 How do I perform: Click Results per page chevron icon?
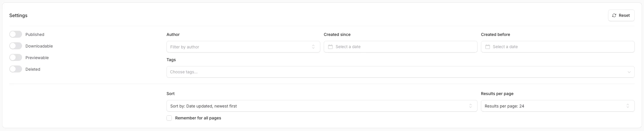point(627,106)
